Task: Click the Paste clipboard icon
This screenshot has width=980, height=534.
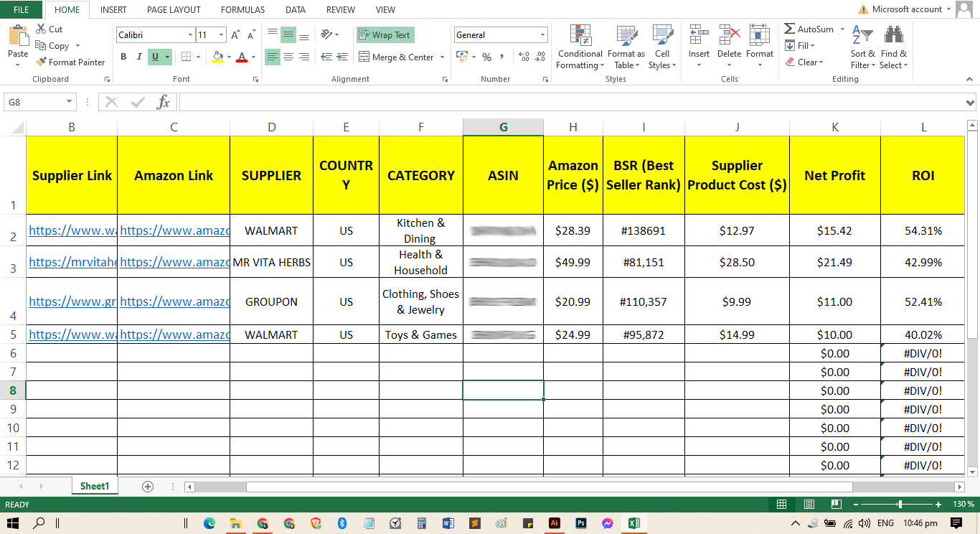Action: 18,36
